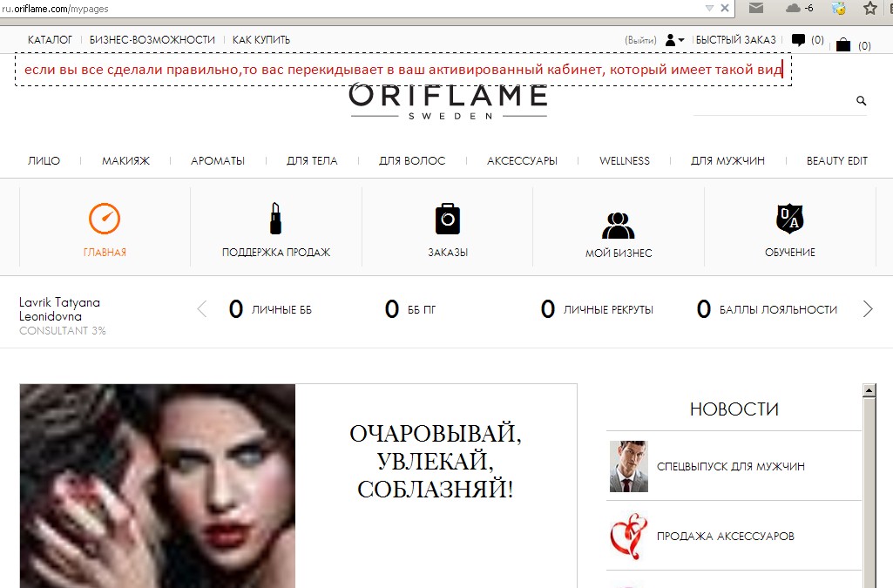Open БЫСТРЫЙ ЗАКАЗ quick order link
The width and height of the screenshot is (893, 588).
click(x=736, y=40)
